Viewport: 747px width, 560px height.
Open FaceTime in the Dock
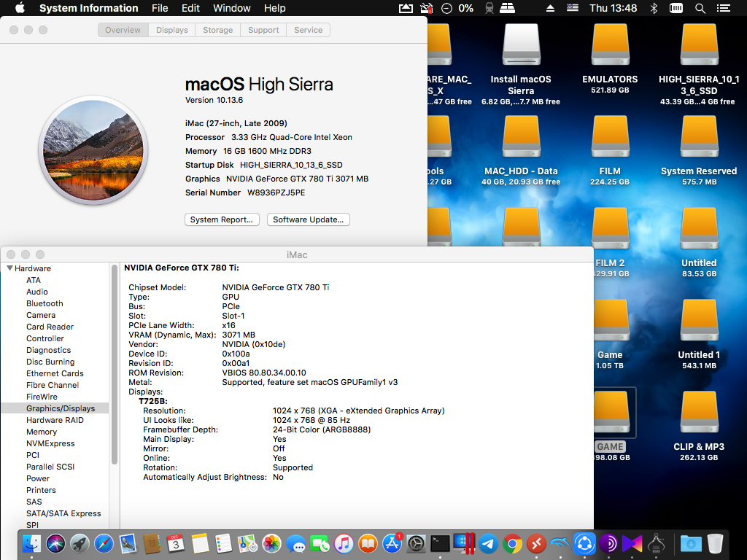320,543
